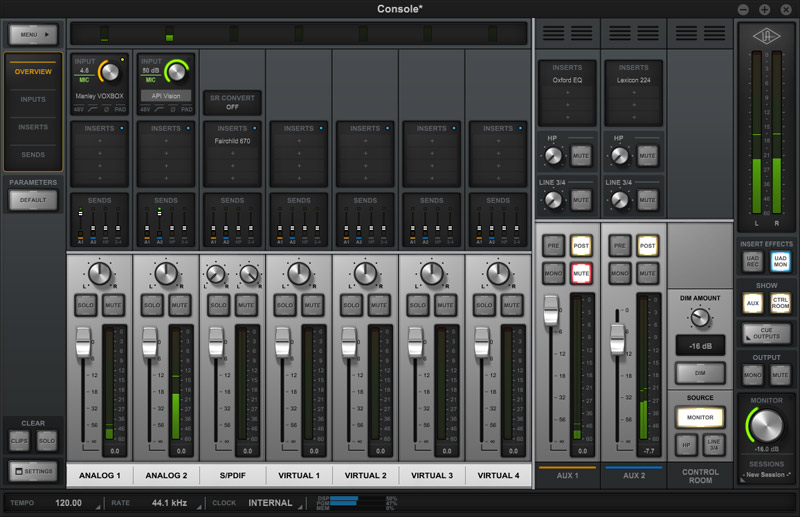Solo the Analog 1 channel
800x517 pixels.
85,305
